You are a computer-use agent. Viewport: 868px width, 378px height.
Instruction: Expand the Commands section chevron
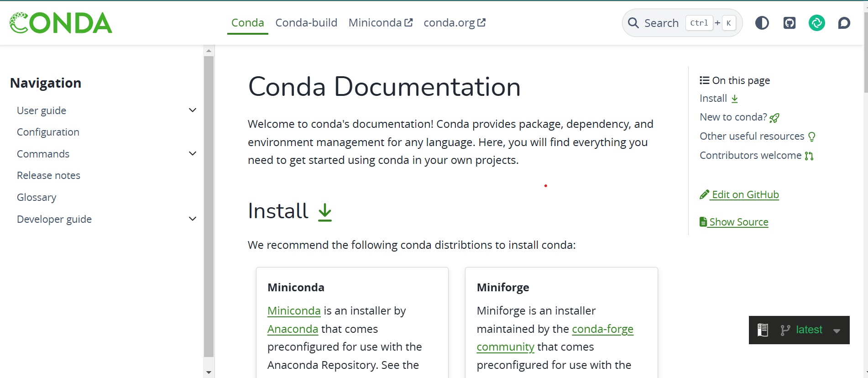click(193, 153)
